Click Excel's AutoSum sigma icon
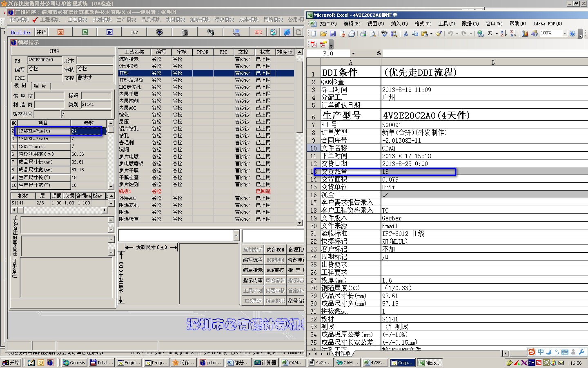This screenshot has width=588, height=368. 490,34
